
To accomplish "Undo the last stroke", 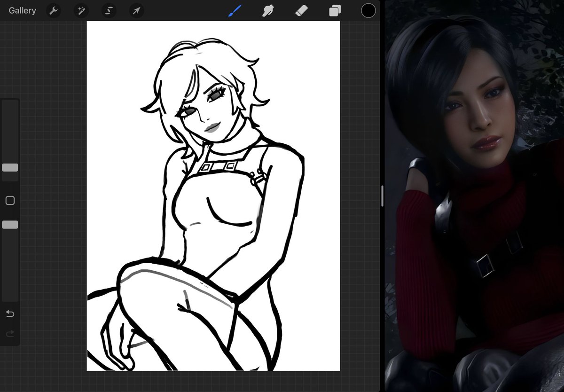I will 10,314.
